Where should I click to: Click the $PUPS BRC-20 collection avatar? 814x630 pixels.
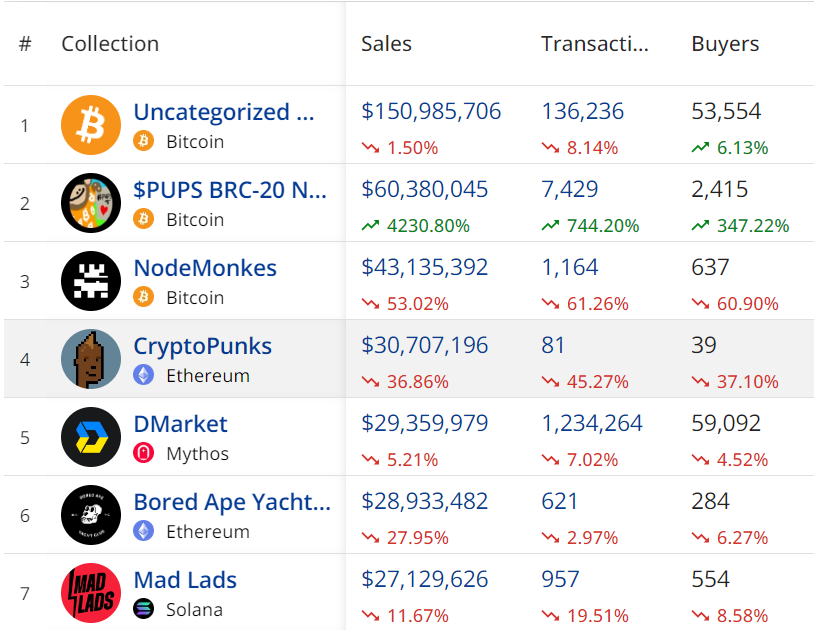[91, 203]
